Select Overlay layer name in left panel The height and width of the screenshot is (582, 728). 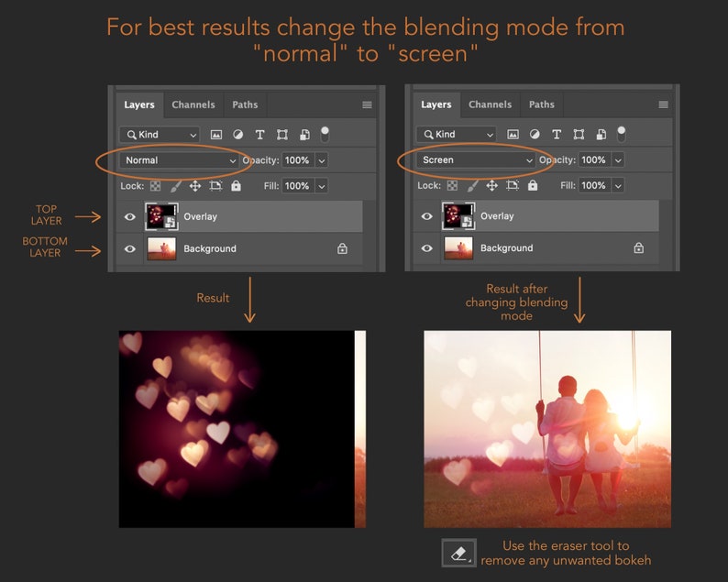[200, 216]
